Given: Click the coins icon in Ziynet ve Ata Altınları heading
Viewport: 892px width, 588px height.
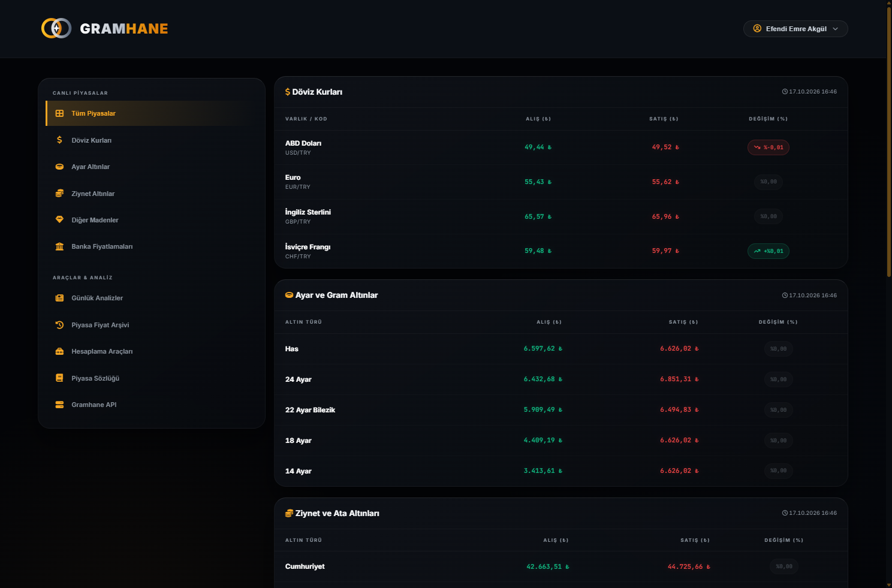Looking at the screenshot, I should pos(289,513).
